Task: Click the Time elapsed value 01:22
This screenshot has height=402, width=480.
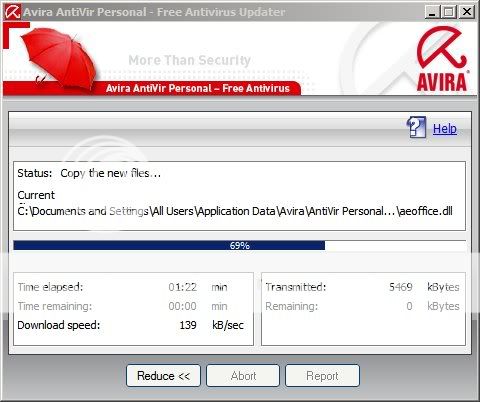Action: point(182,287)
